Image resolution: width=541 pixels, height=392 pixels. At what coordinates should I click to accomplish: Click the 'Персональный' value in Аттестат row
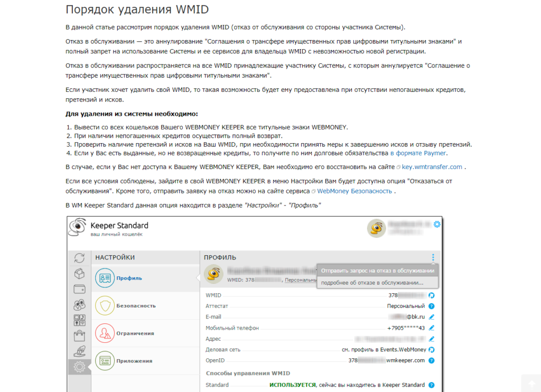(406, 306)
